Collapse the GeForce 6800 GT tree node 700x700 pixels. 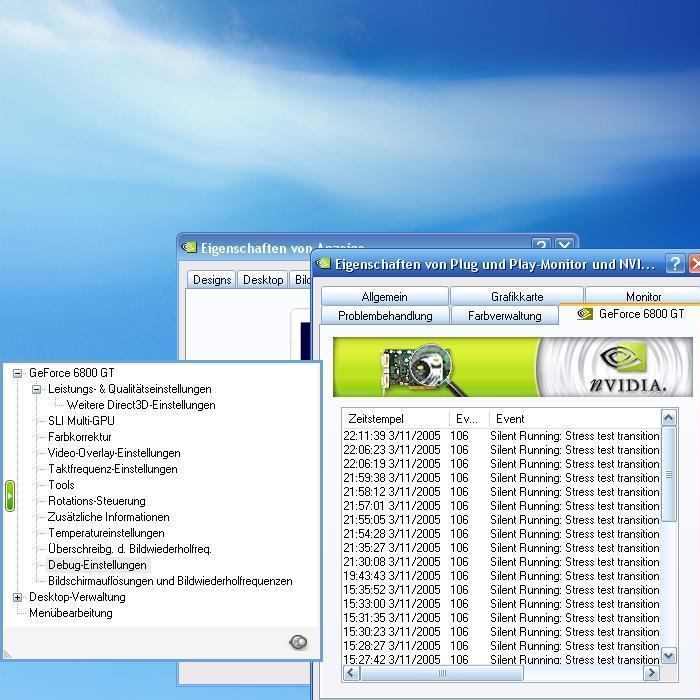click(17, 373)
